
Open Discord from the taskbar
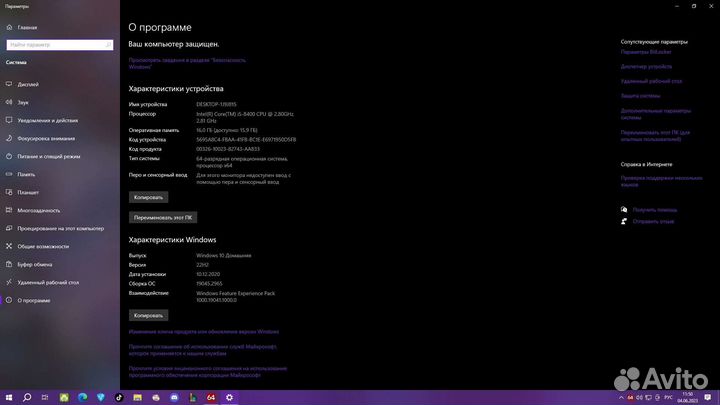point(174,398)
